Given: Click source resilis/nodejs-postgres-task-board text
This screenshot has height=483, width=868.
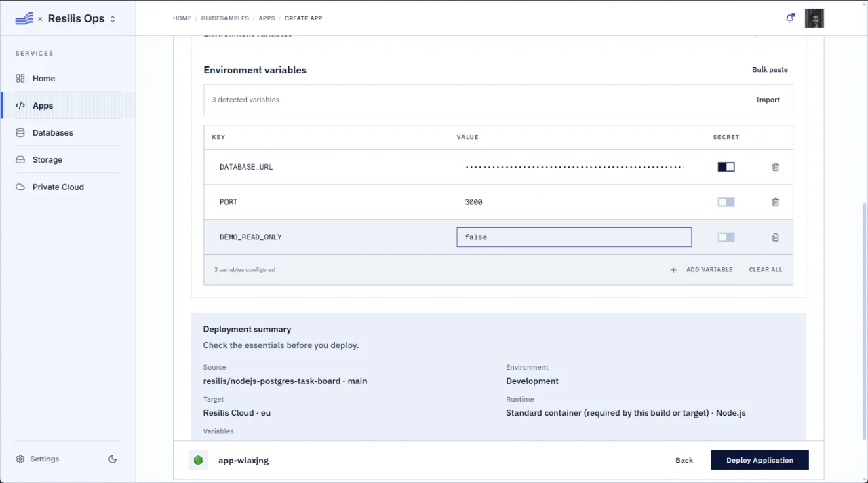Looking at the screenshot, I should point(285,381).
